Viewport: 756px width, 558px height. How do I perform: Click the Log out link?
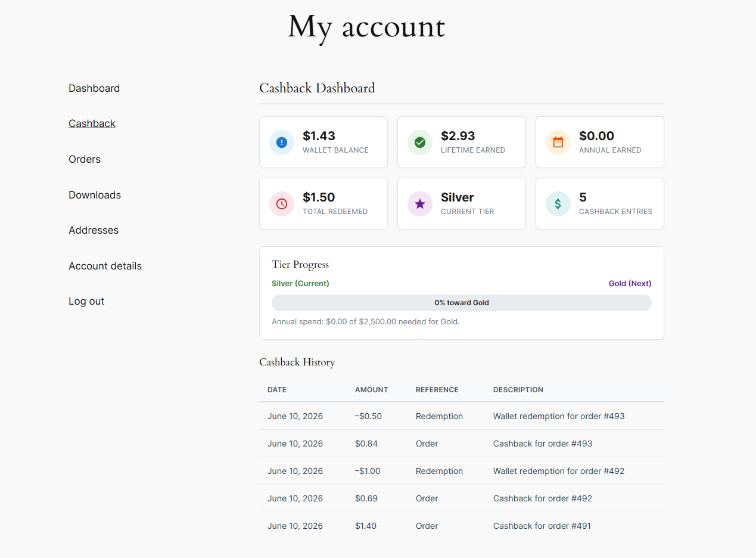[86, 301]
